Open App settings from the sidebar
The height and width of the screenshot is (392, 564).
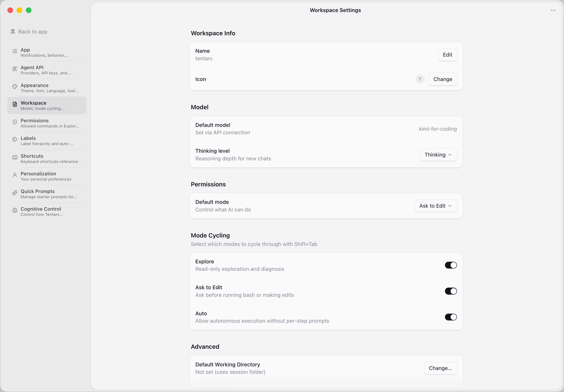(47, 52)
